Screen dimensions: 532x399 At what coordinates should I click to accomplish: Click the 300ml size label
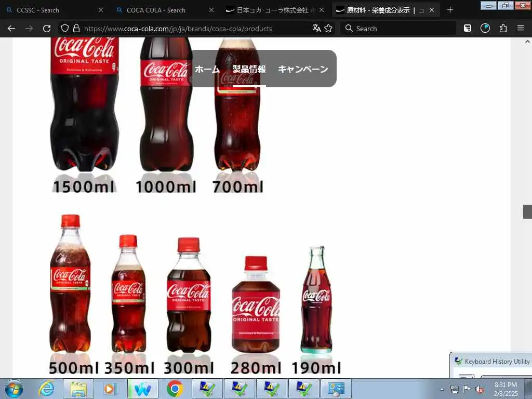[x=189, y=368]
